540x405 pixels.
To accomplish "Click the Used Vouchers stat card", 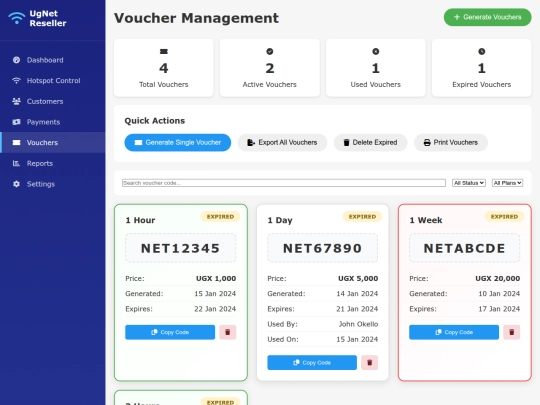I will click(376, 68).
